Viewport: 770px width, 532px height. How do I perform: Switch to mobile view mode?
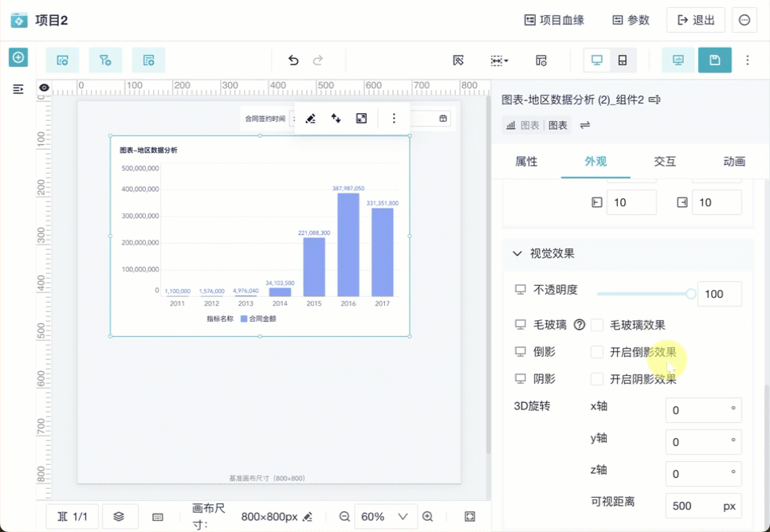point(623,61)
